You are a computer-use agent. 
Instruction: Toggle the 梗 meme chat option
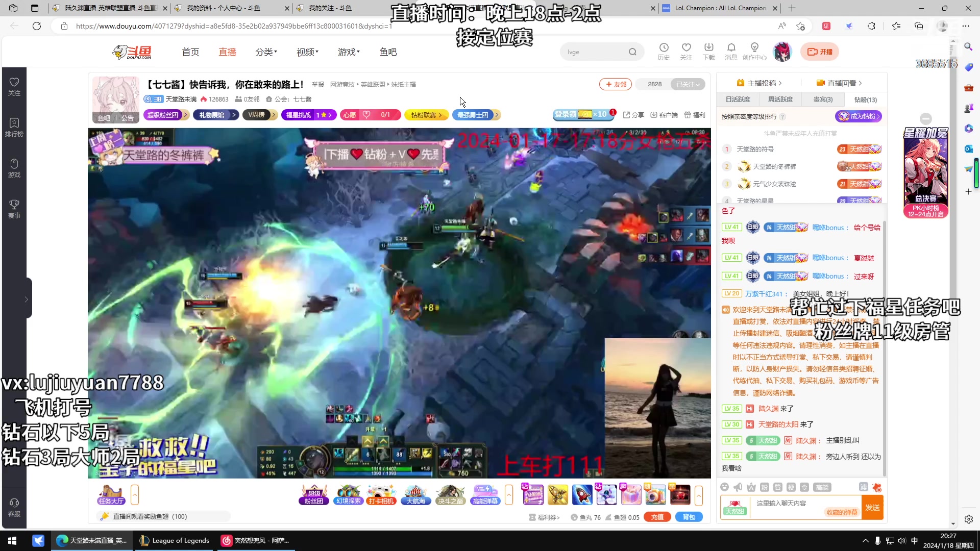tap(791, 487)
